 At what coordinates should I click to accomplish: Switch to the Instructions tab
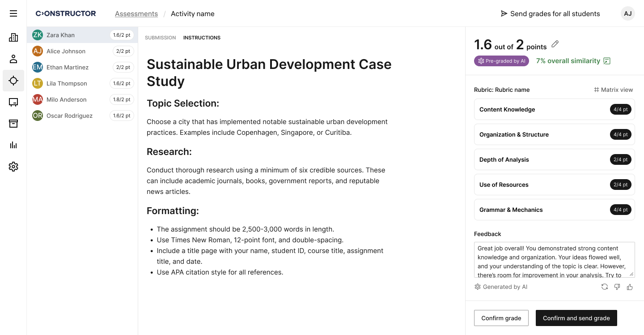click(x=202, y=38)
